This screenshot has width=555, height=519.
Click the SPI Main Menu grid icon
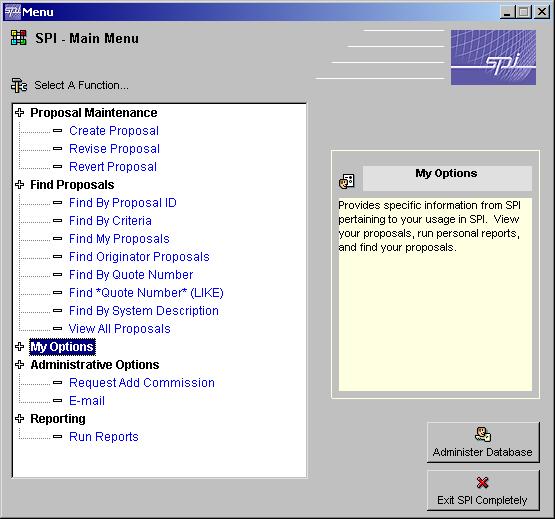19,38
